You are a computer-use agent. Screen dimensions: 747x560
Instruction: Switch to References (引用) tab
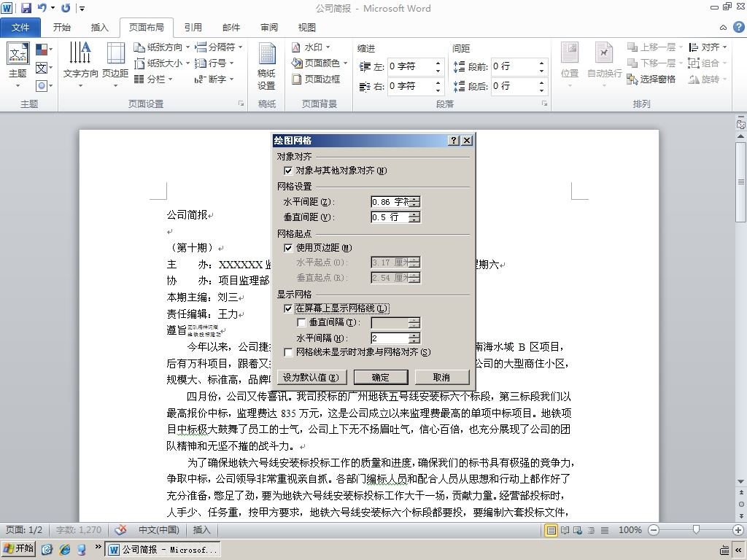click(193, 28)
